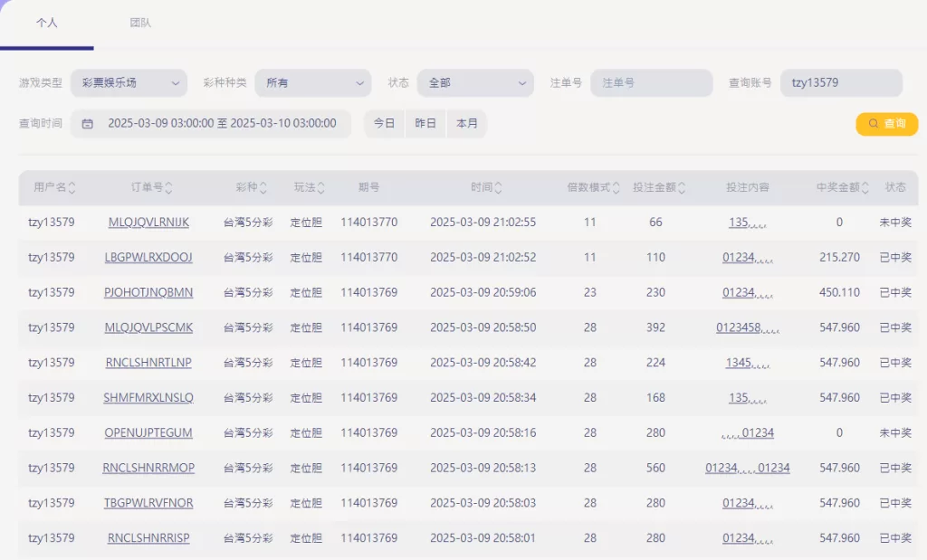Open order TBGPWLRVFNOR link

pos(148,503)
